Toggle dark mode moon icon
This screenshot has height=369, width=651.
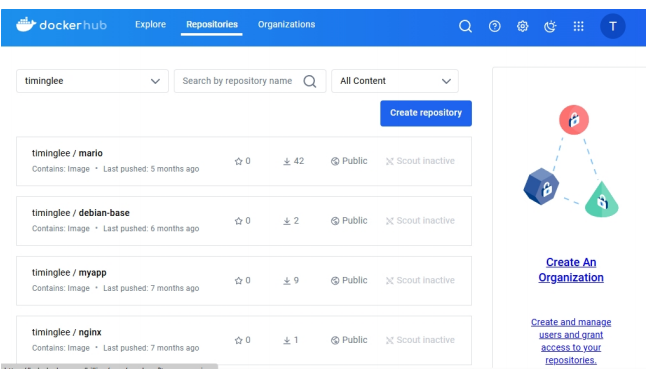(x=550, y=26)
